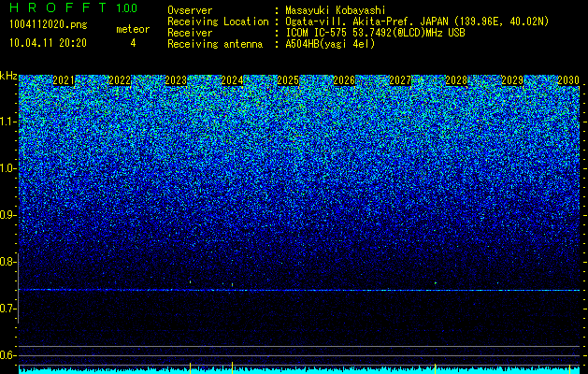This screenshot has width=588, height=374.
Task: Click the cyan power level strip at bottom
Action: (x=299, y=370)
